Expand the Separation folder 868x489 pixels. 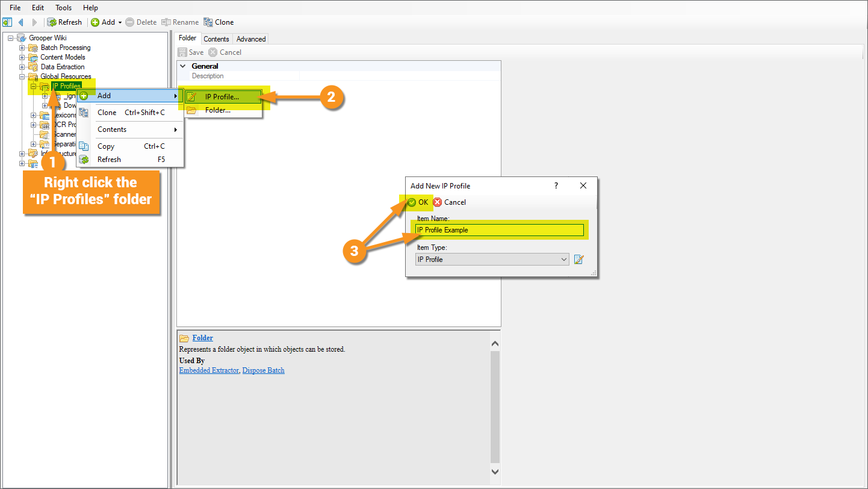tap(34, 144)
